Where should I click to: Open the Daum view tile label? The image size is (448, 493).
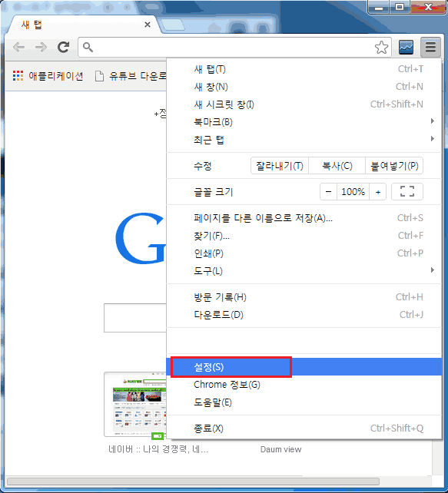point(280,449)
